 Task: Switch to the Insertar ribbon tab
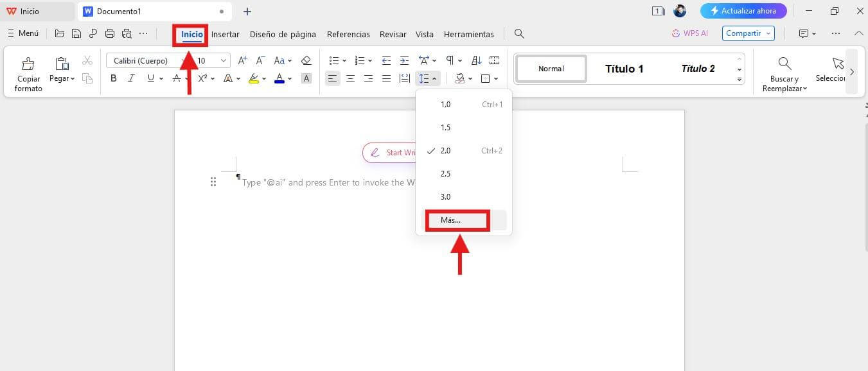click(226, 34)
